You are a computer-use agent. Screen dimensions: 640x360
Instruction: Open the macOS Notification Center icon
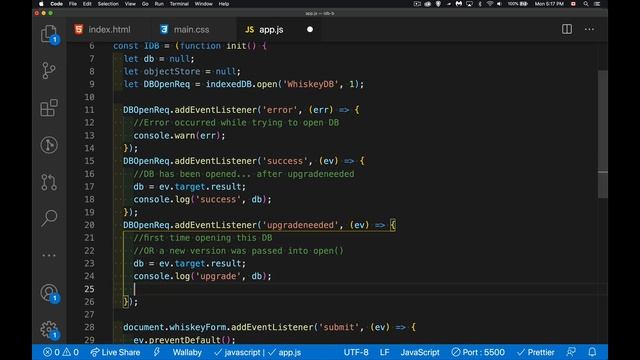click(x=597, y=4)
